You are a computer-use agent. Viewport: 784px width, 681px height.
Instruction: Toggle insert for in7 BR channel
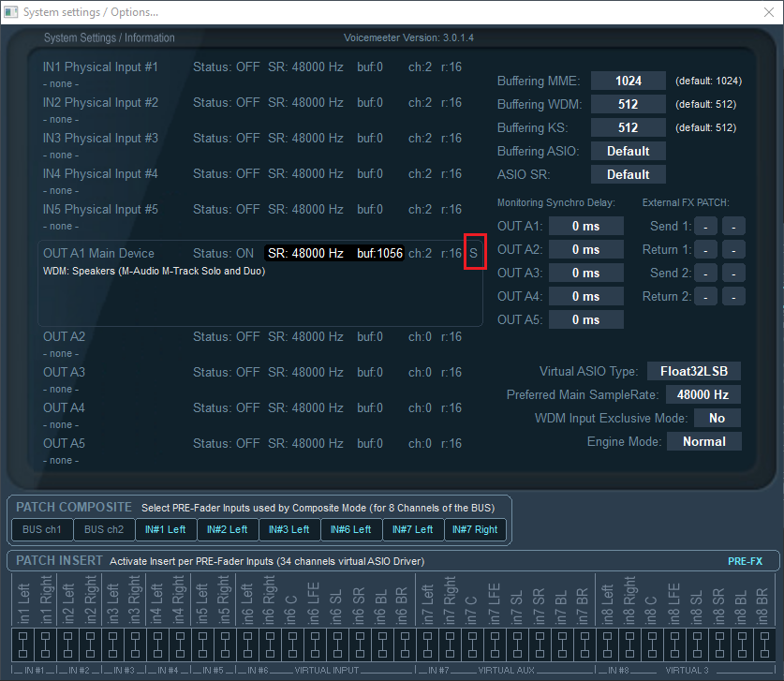[583, 643]
